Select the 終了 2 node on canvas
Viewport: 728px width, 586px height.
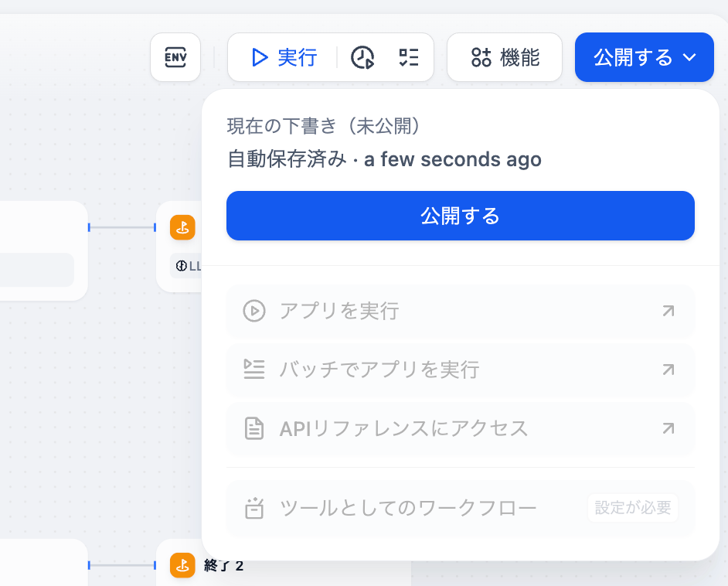tap(223, 566)
